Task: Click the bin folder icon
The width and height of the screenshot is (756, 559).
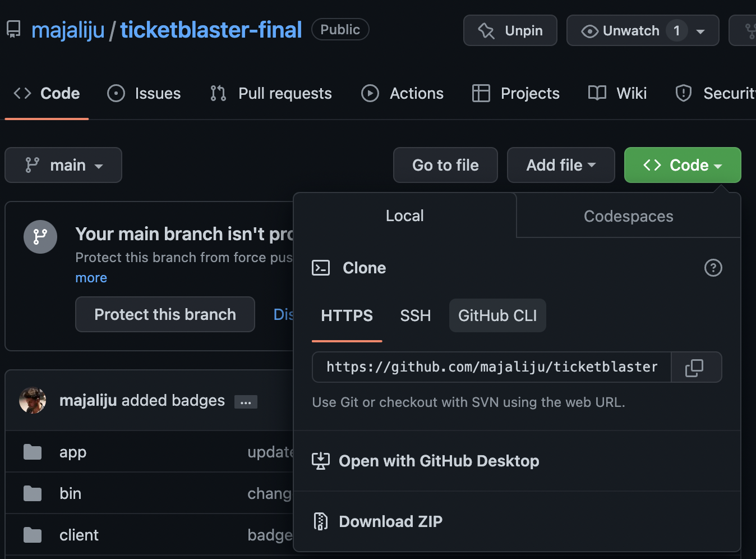Action: pos(33,493)
